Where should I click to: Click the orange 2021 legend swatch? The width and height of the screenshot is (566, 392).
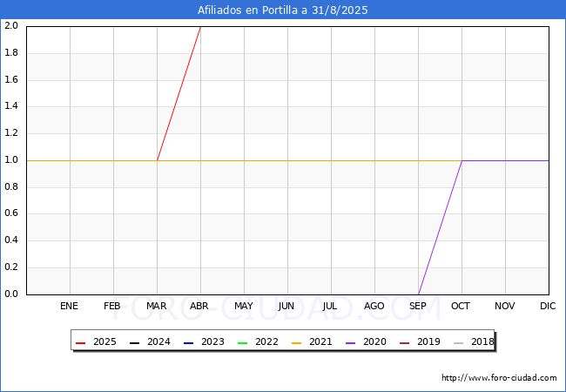pyautogui.click(x=296, y=343)
